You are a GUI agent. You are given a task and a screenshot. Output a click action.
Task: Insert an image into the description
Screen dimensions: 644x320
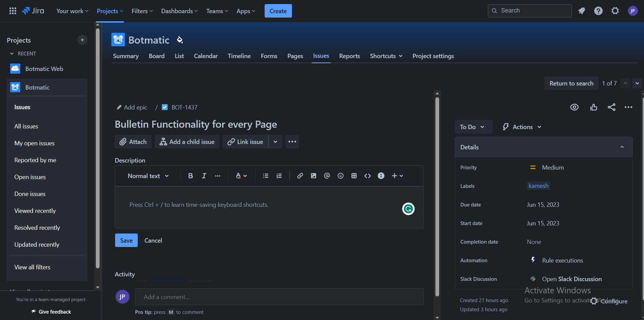click(314, 176)
